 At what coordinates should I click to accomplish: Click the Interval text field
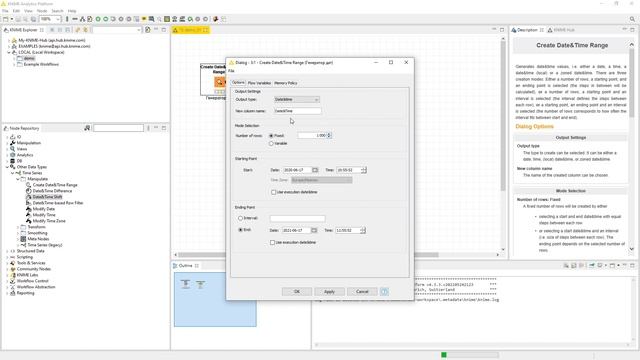(297, 218)
